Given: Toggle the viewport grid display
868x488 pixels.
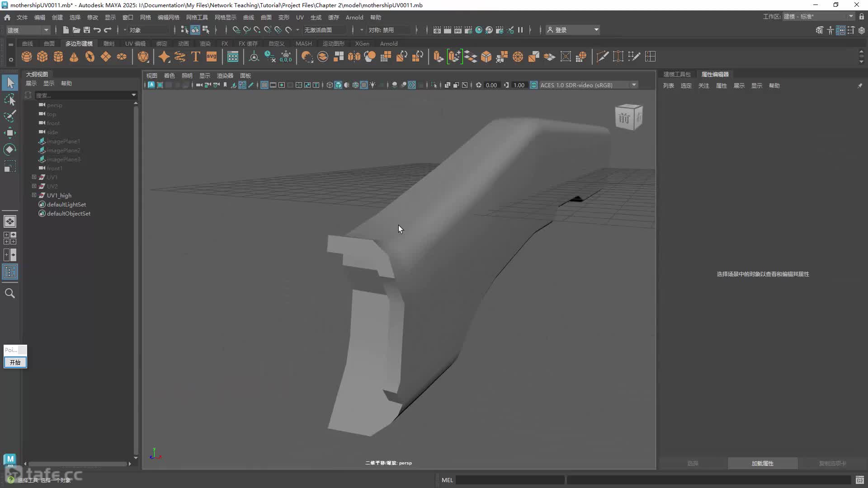Looking at the screenshot, I should 264,85.
